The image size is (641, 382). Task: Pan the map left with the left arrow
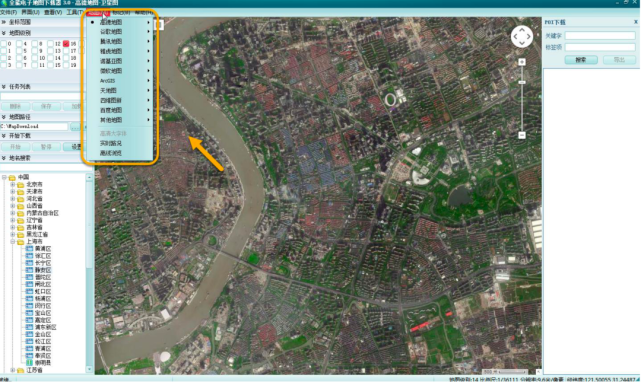pos(515,36)
